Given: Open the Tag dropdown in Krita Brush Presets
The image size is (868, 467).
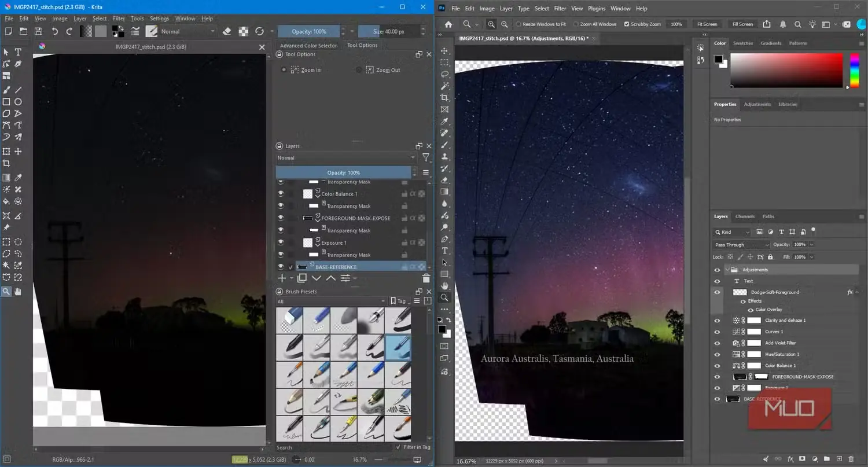Looking at the screenshot, I should point(400,301).
